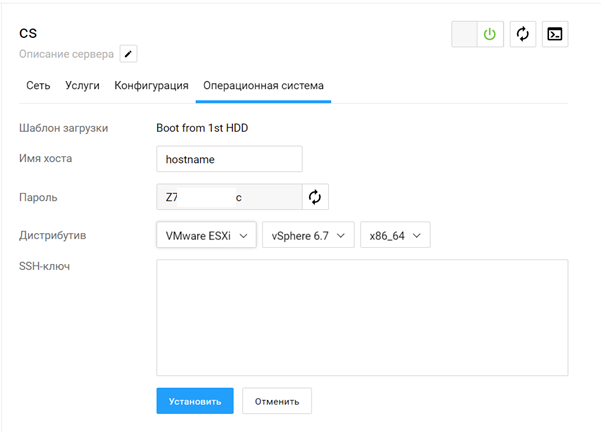601x432 pixels.
Task: Choose architecture in x86_64 dropdown
Action: tap(395, 235)
